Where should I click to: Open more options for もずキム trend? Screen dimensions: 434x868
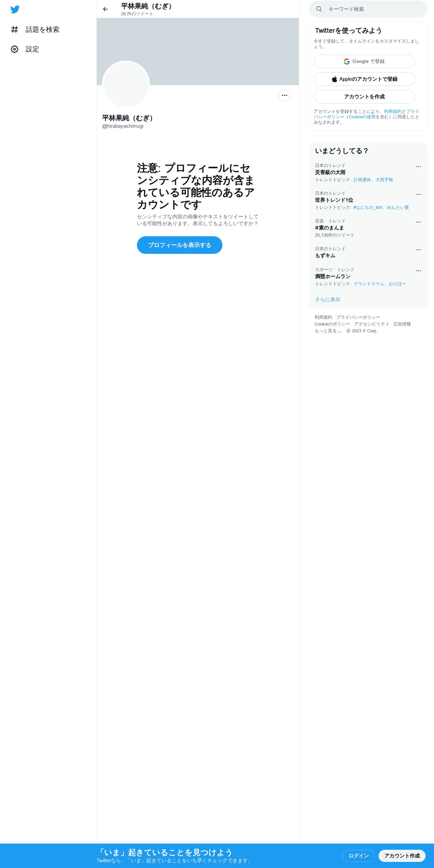[x=418, y=250]
